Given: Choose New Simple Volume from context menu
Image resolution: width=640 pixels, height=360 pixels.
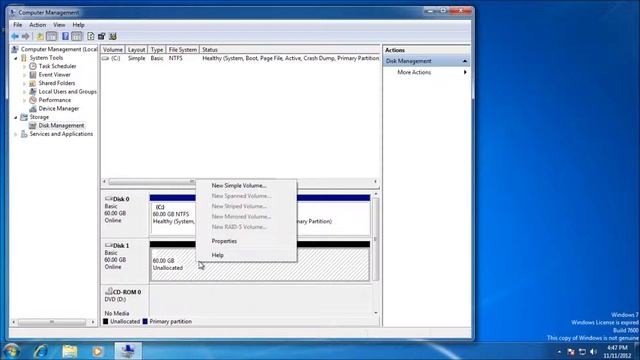Looking at the screenshot, I should coord(246,186).
